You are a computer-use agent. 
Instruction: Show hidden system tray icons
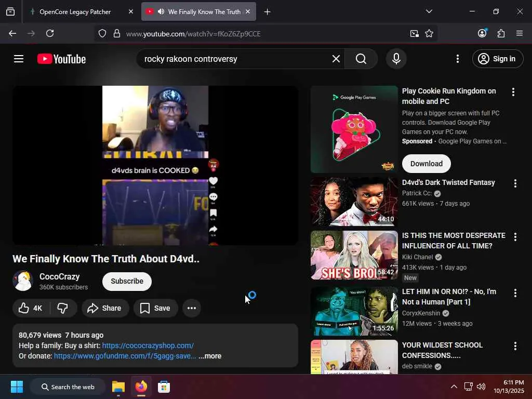(x=454, y=387)
